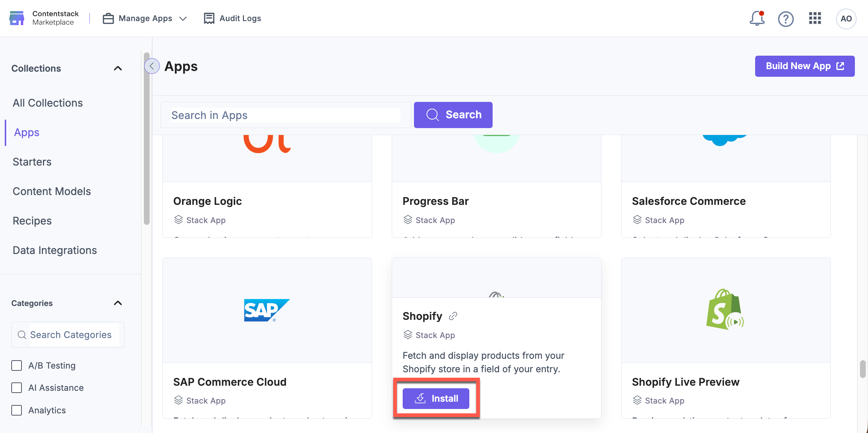
Task: Click the Salesforce Commerce stack icon
Action: click(637, 220)
